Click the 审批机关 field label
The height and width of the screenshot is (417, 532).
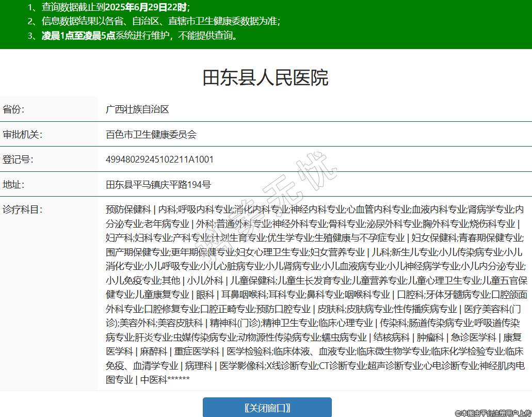pos(22,135)
